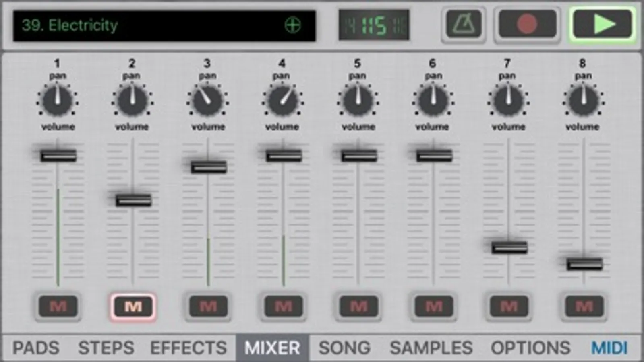Grab the channel 1 volume fader
Image resolution: width=644 pixels, height=362 pixels.
pos(58,156)
